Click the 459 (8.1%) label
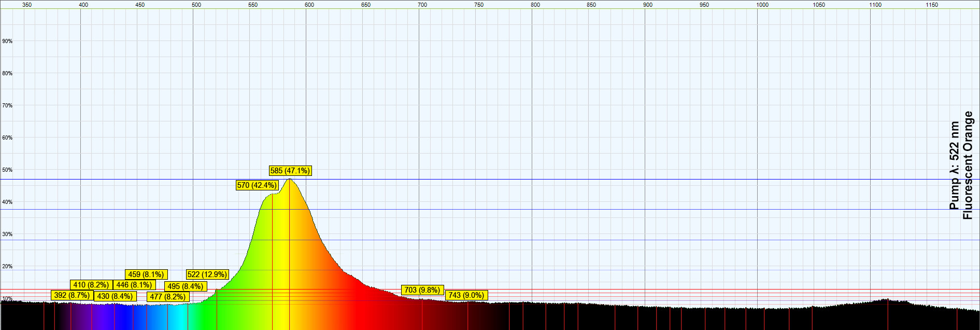 [146, 274]
